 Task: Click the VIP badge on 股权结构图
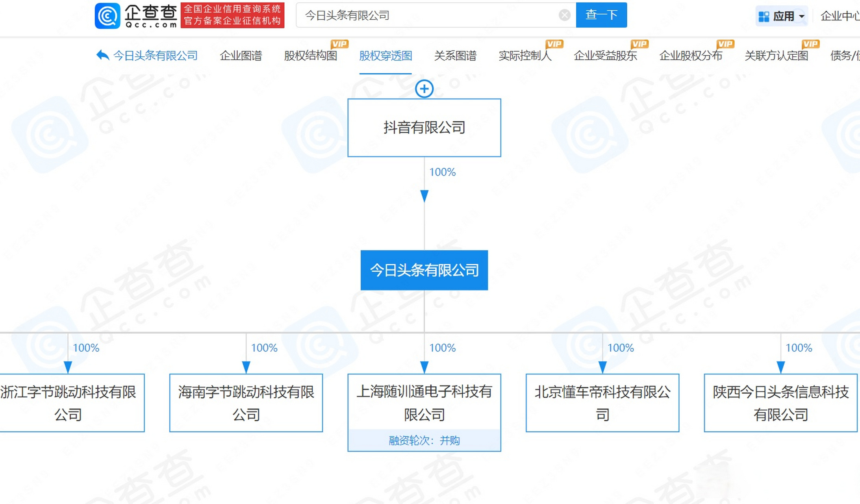[339, 44]
